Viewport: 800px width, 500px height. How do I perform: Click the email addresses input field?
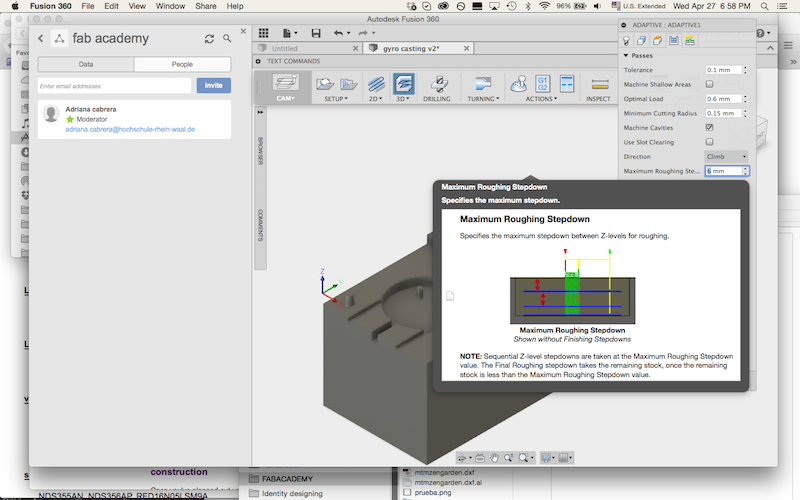click(x=115, y=86)
